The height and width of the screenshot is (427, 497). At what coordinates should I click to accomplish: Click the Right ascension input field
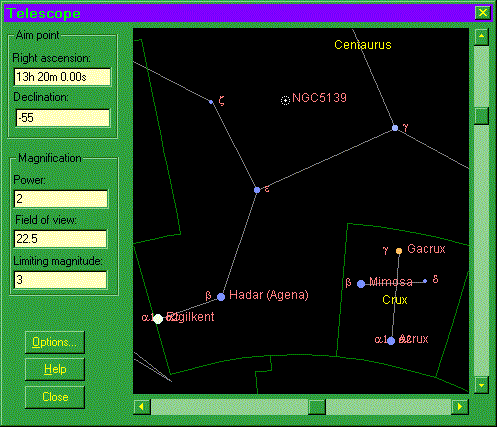[x=62, y=77]
